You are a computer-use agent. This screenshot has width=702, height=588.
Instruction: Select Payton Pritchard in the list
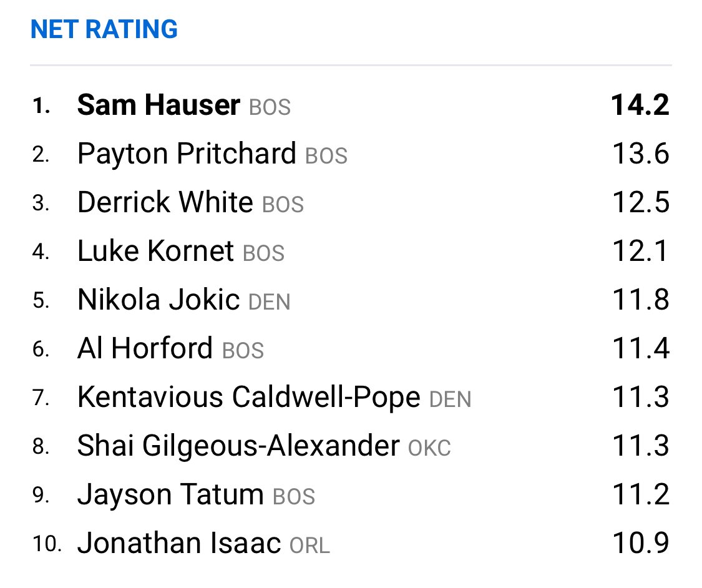(187, 154)
